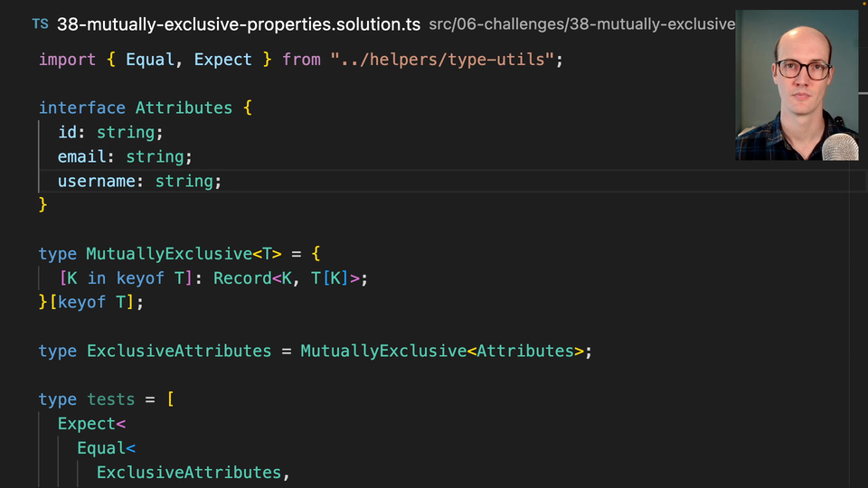Click the presenter webcam video thumbnail
Image resolution: width=868 pixels, height=488 pixels.
point(797,86)
